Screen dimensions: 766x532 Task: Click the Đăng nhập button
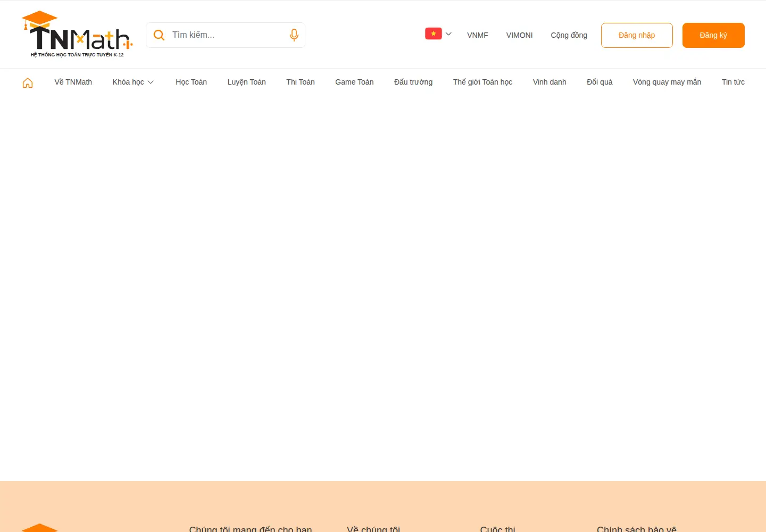click(x=637, y=35)
